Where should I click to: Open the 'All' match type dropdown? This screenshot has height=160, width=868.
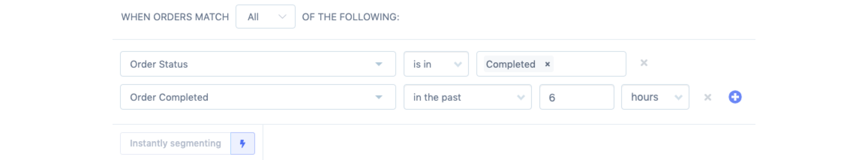pos(265,17)
